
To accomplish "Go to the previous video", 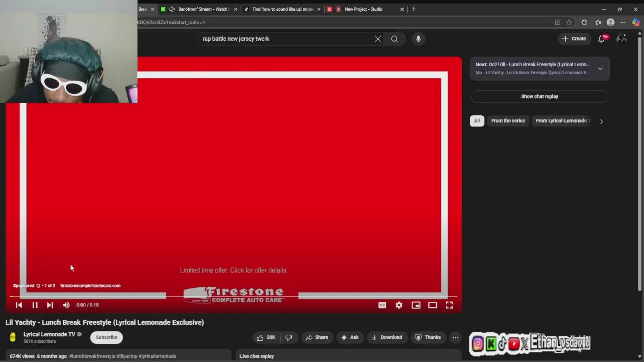I will click(x=19, y=305).
